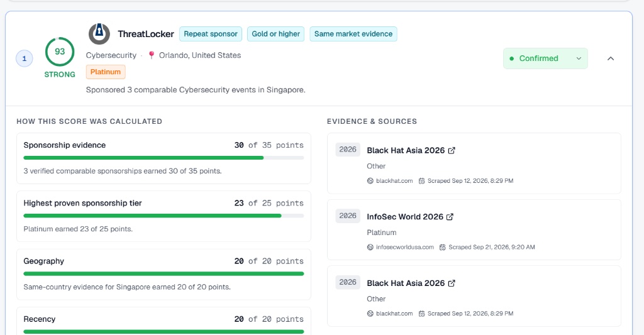Click the Geography row title
This screenshot has width=644, height=335.
43,261
